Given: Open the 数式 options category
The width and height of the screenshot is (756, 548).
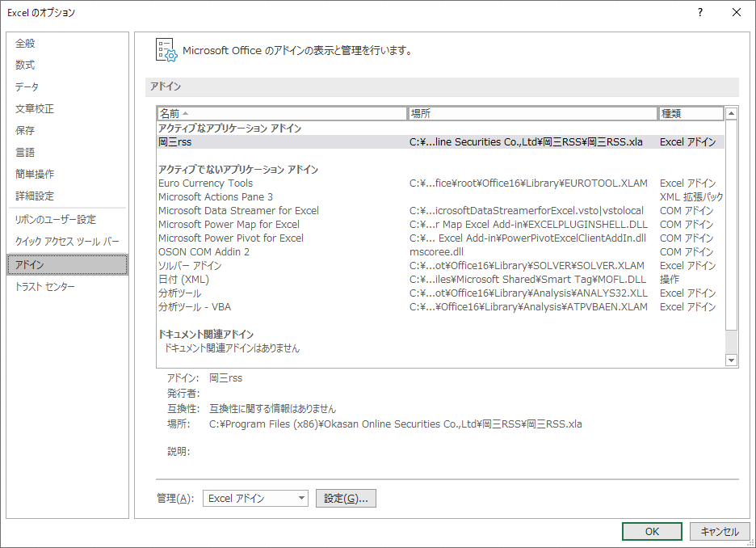Looking at the screenshot, I should (x=26, y=65).
